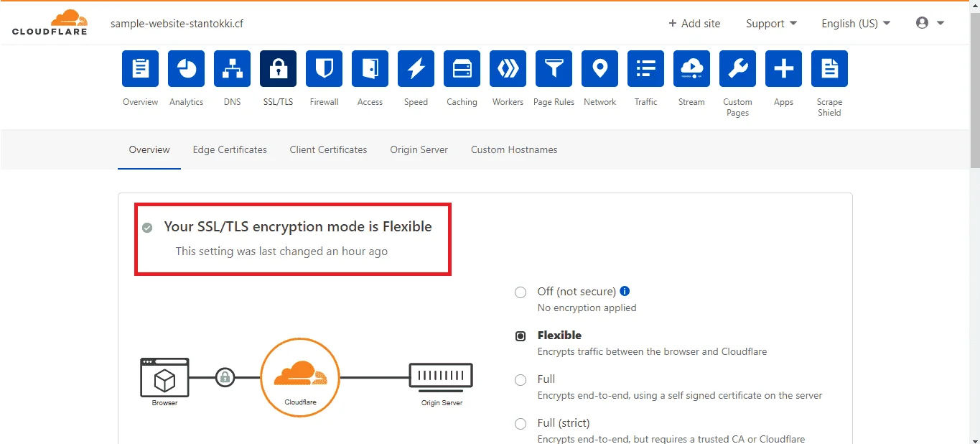Choose Full (strict) encryption mode
This screenshot has height=444, width=980.
click(521, 424)
